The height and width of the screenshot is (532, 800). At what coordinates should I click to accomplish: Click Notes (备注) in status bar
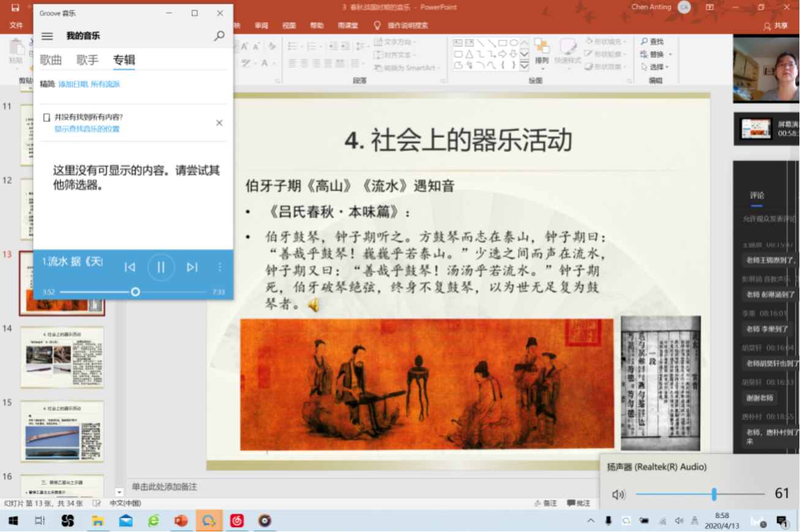[545, 503]
